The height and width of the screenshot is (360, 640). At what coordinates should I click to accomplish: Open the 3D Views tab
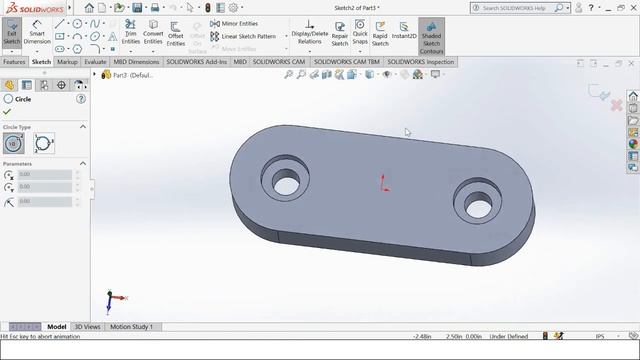click(x=87, y=327)
